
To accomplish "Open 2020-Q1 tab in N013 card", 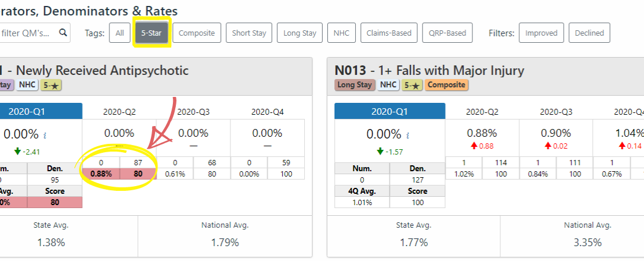I will pos(389,111).
